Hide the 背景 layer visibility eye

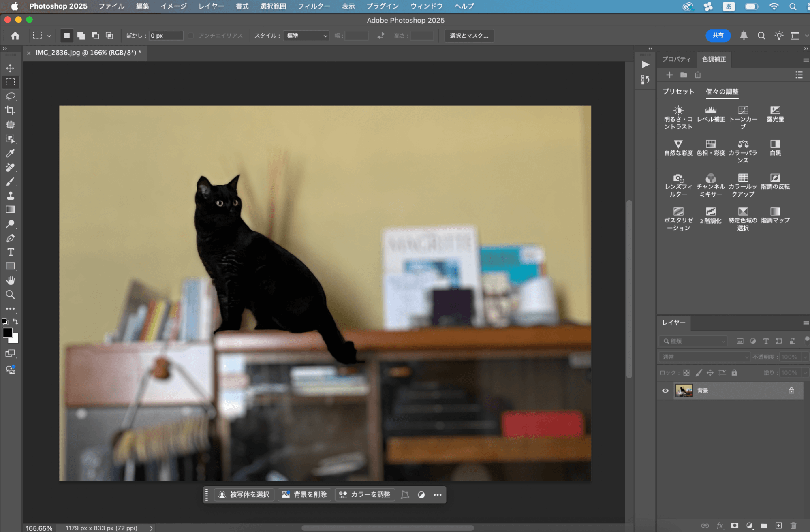click(x=665, y=391)
